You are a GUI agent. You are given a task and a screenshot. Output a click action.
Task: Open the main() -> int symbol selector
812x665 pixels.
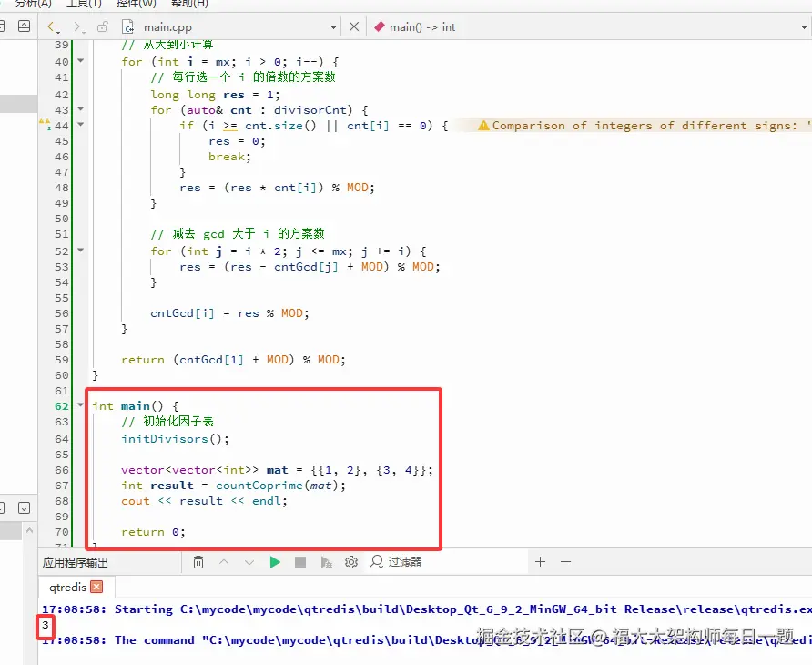[x=422, y=27]
